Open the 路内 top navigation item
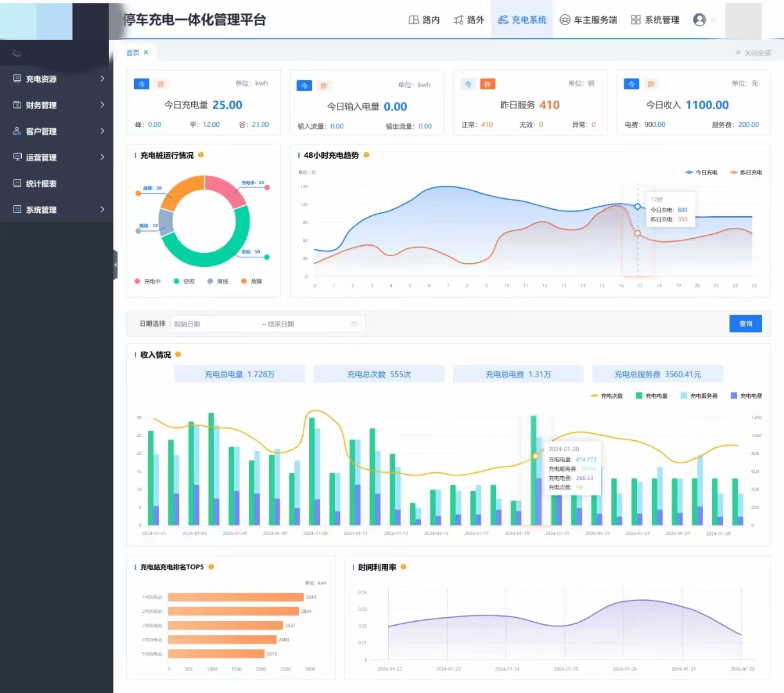 (x=424, y=20)
